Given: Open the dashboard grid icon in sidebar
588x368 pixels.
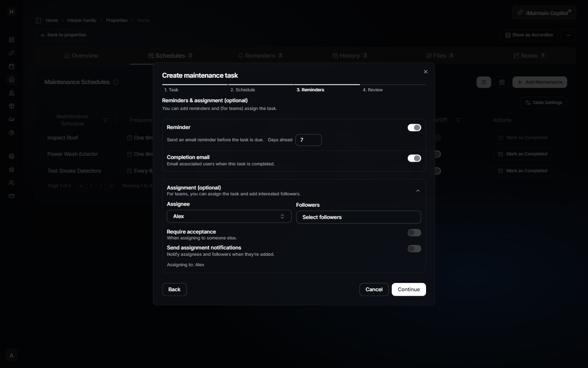Looking at the screenshot, I should 11,40.
